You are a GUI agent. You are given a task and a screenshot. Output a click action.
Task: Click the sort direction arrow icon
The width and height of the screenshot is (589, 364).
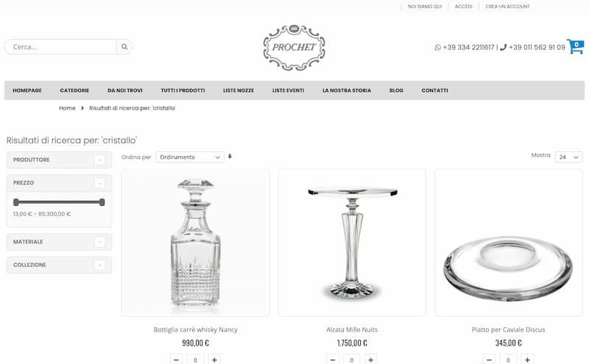[230, 157]
